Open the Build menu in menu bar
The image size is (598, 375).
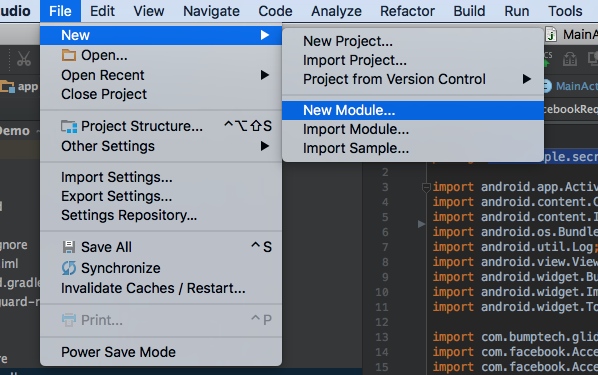point(469,11)
